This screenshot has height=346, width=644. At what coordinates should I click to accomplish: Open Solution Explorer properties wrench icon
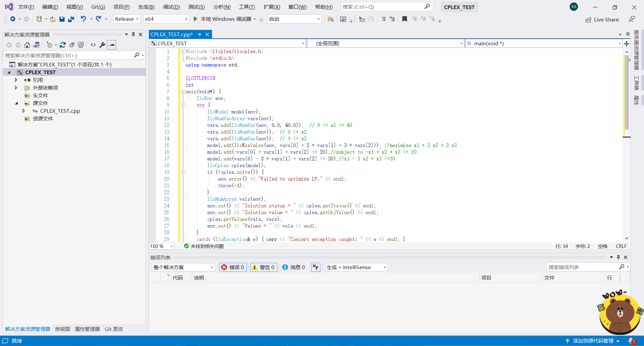(x=103, y=45)
